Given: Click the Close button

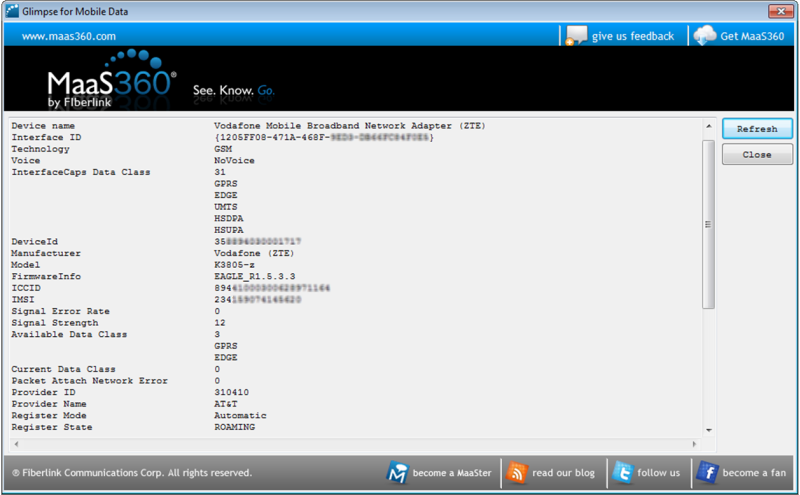Looking at the screenshot, I should pyautogui.click(x=757, y=155).
